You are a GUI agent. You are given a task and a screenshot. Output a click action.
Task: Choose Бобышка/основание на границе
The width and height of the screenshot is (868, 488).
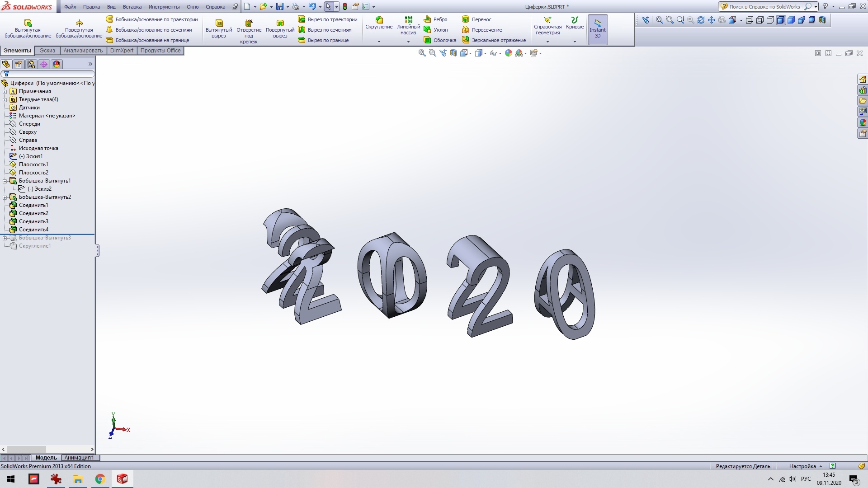click(x=148, y=40)
